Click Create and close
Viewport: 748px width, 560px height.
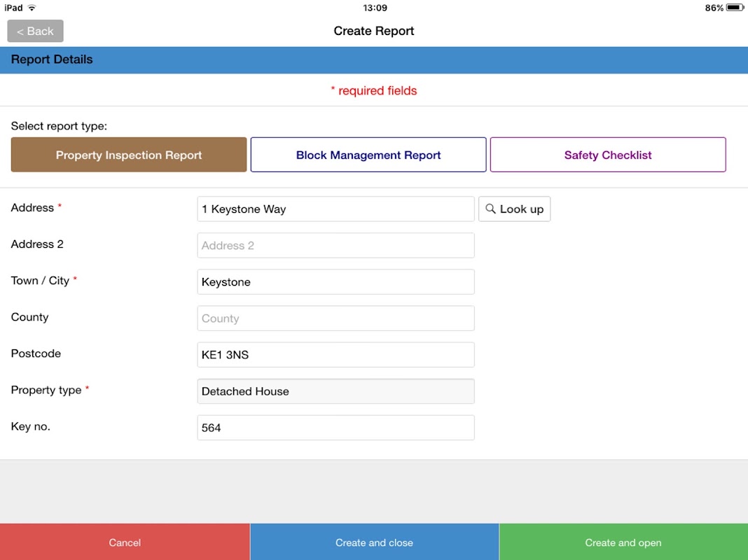(374, 542)
